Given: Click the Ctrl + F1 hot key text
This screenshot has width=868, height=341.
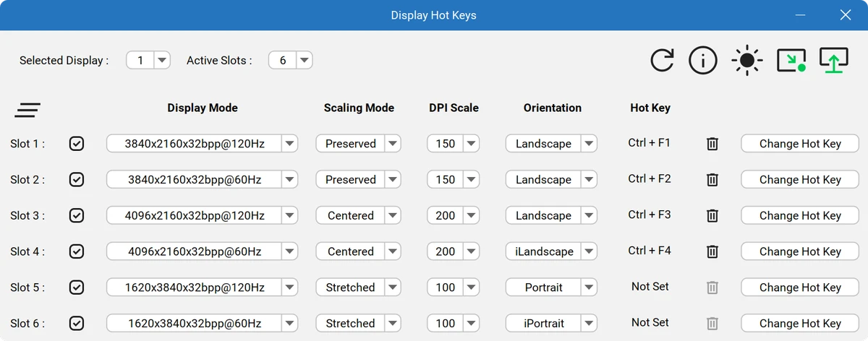Looking at the screenshot, I should click(650, 143).
